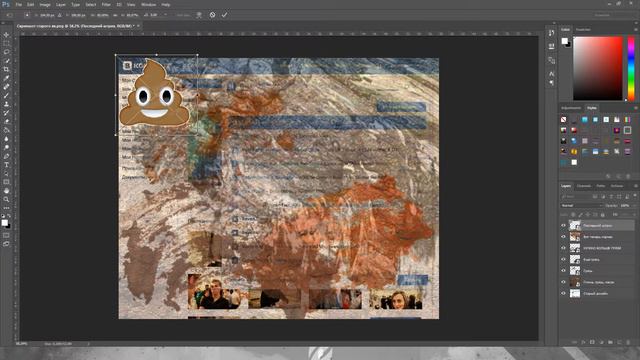Screen dimensions: 640x360
Task: Click the Link layers chain icon
Action: tap(574, 342)
